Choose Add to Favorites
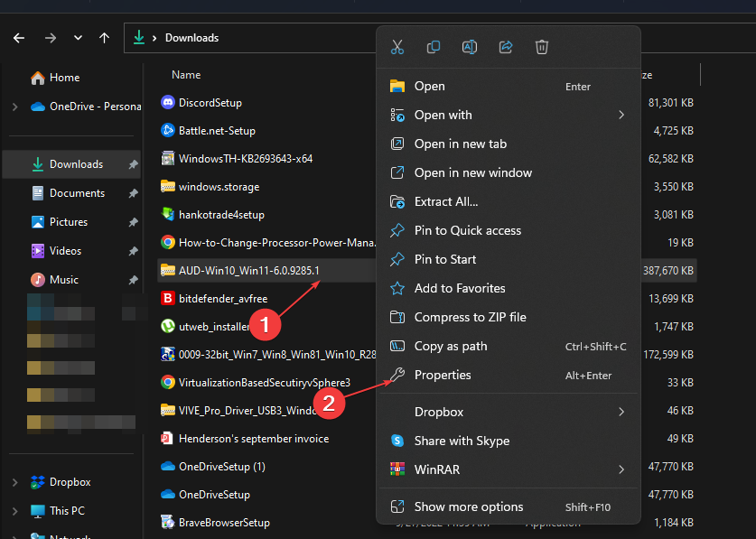The width and height of the screenshot is (756, 539). pyautogui.click(x=509, y=288)
